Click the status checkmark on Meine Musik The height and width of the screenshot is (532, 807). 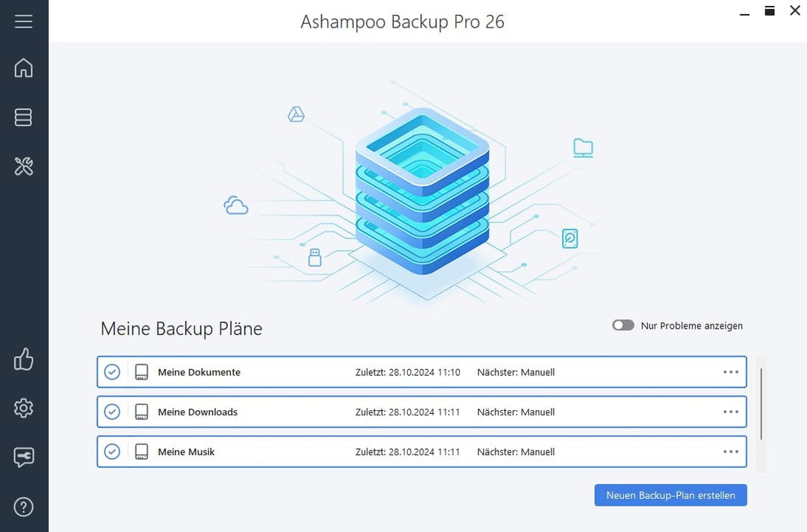(112, 451)
